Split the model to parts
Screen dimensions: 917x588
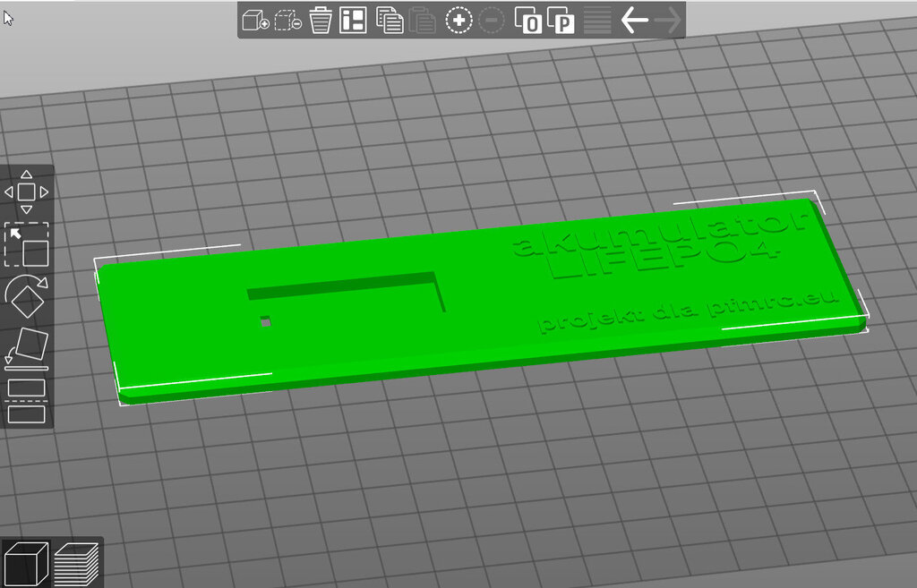[561, 21]
